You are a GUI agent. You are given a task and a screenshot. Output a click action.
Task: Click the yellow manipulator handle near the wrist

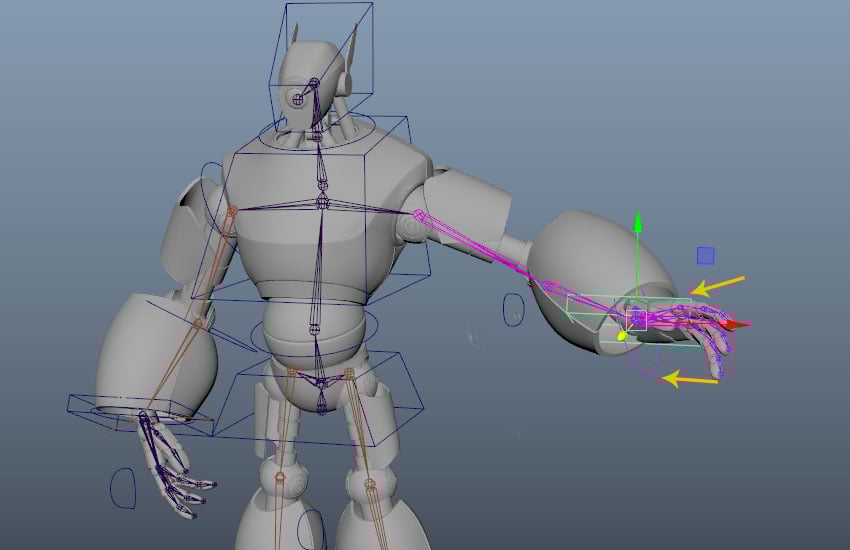tap(622, 336)
